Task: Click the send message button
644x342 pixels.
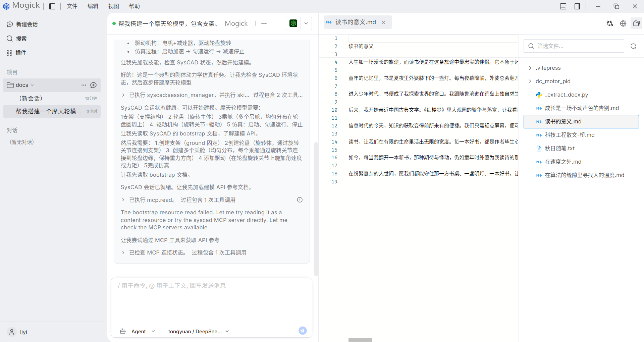Action: (x=303, y=331)
